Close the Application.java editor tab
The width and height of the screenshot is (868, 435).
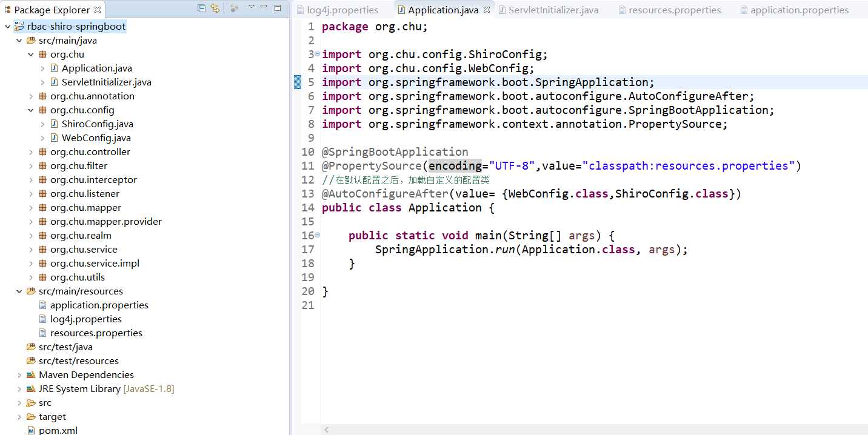pyautogui.click(x=486, y=10)
